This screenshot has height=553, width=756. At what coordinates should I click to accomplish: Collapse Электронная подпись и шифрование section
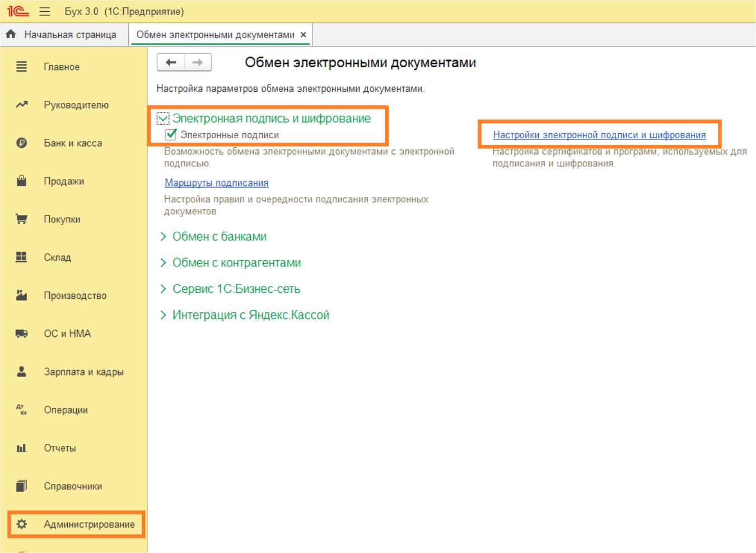[x=163, y=118]
